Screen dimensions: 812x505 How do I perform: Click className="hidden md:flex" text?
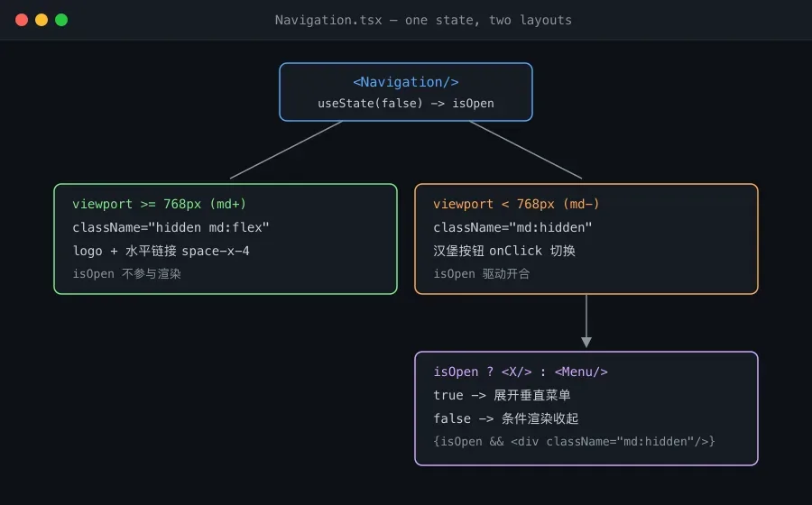[171, 227]
